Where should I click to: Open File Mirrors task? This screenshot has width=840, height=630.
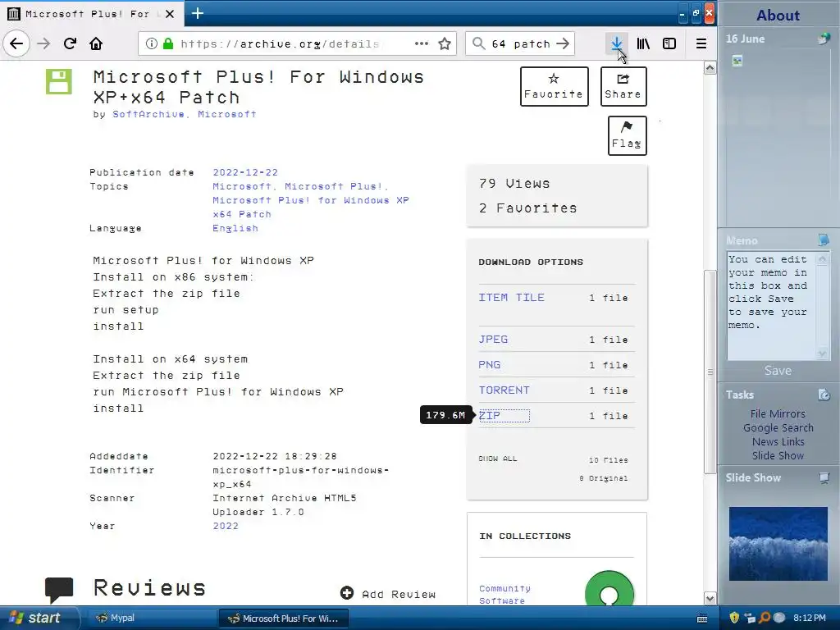[778, 413]
